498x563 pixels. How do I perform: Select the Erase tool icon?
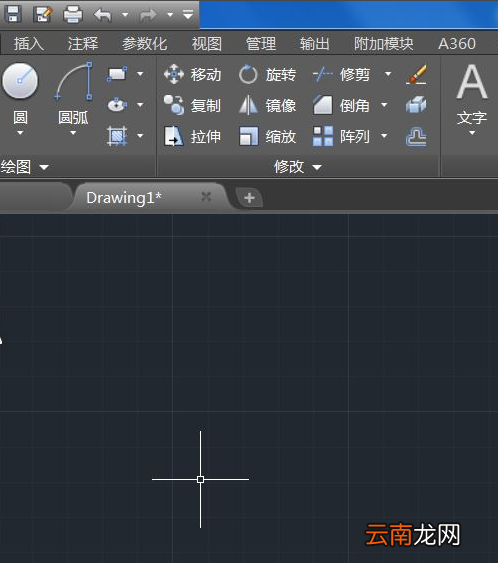(x=416, y=75)
